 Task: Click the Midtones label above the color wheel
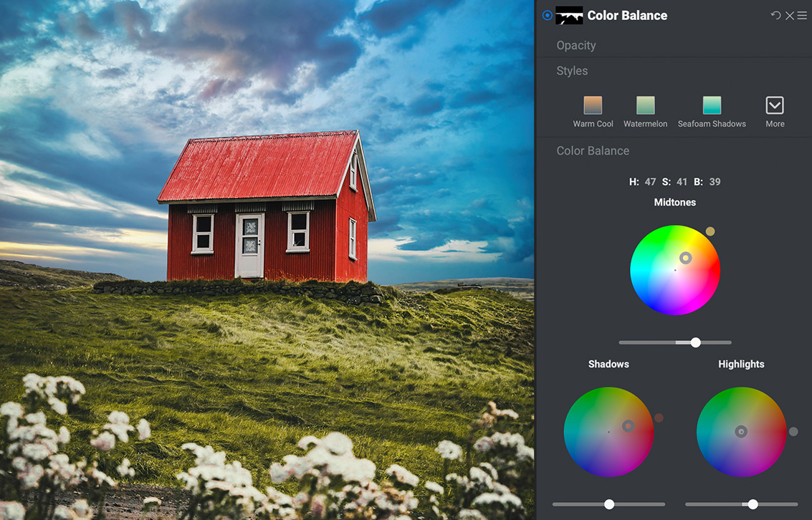(674, 202)
